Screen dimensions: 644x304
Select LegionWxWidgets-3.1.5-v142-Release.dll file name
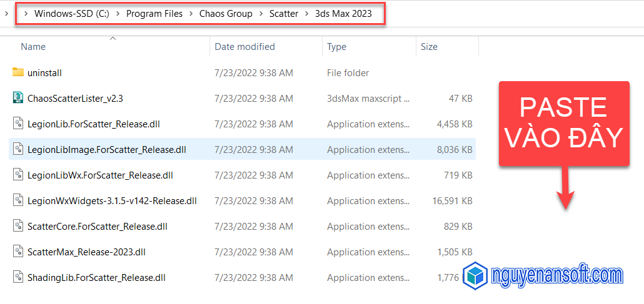[x=112, y=201]
